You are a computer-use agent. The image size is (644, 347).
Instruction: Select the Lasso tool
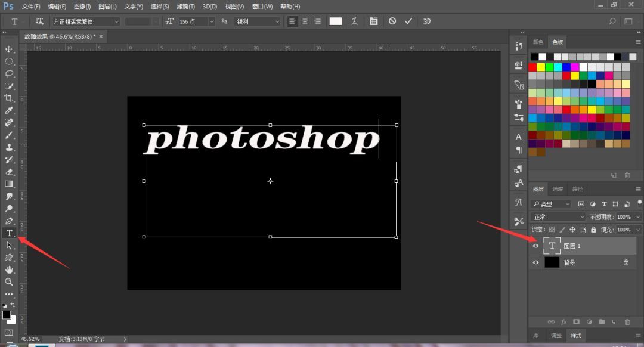[8, 74]
